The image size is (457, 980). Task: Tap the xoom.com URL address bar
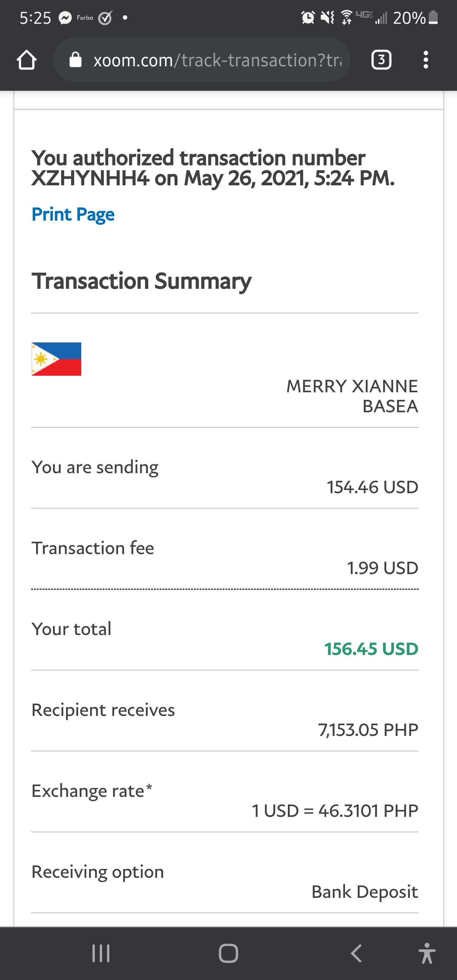pyautogui.click(x=217, y=60)
